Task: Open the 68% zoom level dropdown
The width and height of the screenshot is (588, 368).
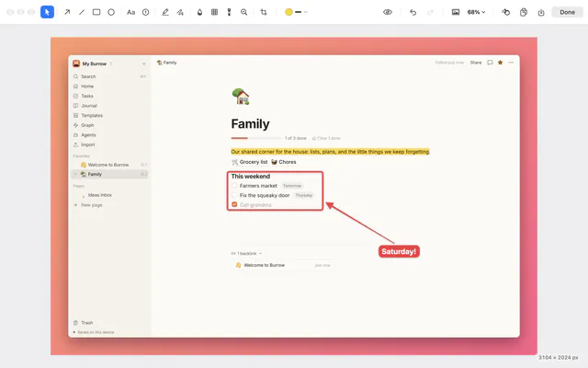Action: 476,12
